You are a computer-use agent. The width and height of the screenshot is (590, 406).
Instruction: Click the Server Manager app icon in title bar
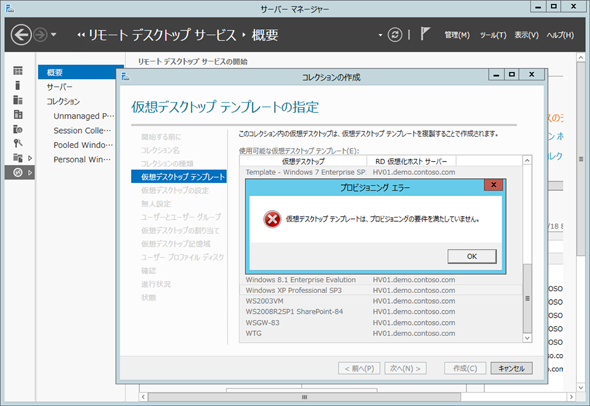pyautogui.click(x=10, y=8)
